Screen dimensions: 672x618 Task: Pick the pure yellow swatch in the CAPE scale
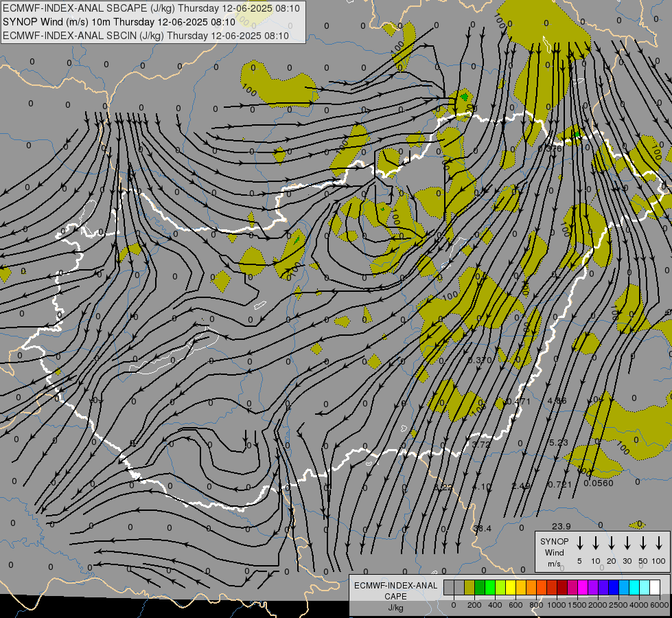pos(511,587)
